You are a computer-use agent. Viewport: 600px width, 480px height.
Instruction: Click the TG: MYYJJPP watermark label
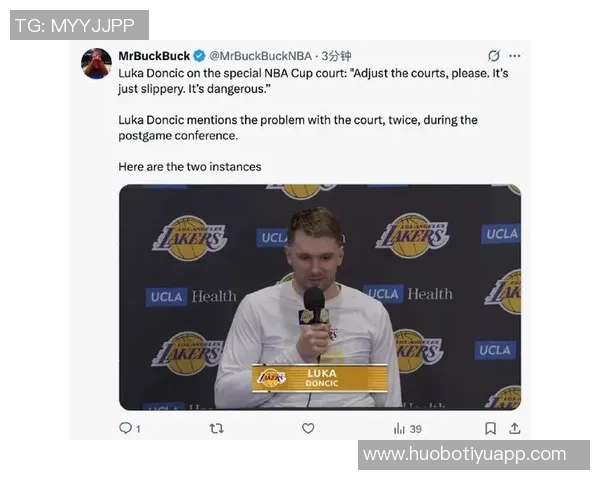(x=79, y=25)
